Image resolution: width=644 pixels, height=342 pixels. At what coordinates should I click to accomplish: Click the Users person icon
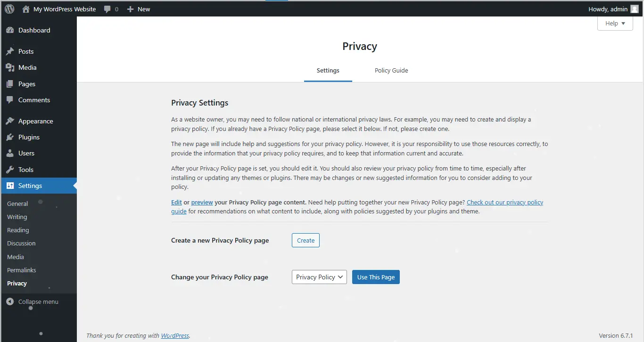(x=10, y=153)
